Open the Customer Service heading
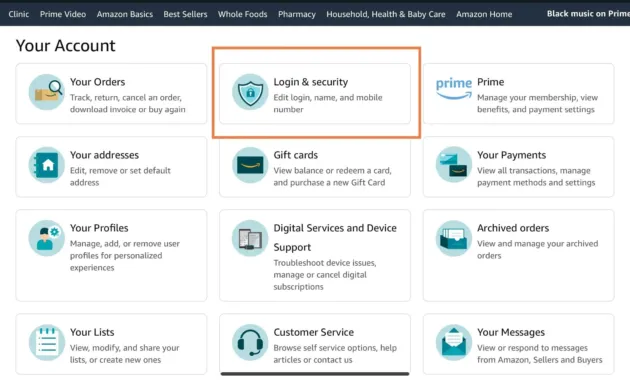The width and height of the screenshot is (630, 380). click(x=313, y=332)
